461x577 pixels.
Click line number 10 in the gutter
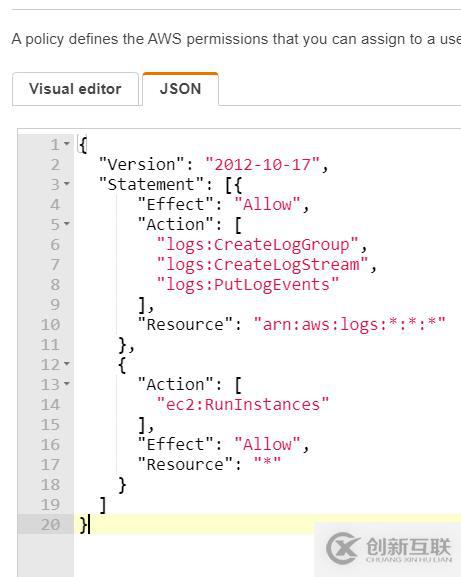click(x=50, y=325)
